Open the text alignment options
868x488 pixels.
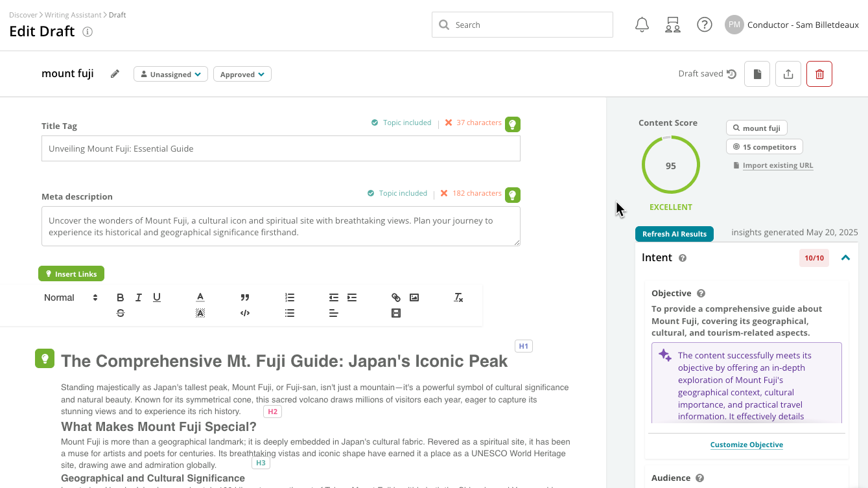[334, 313]
